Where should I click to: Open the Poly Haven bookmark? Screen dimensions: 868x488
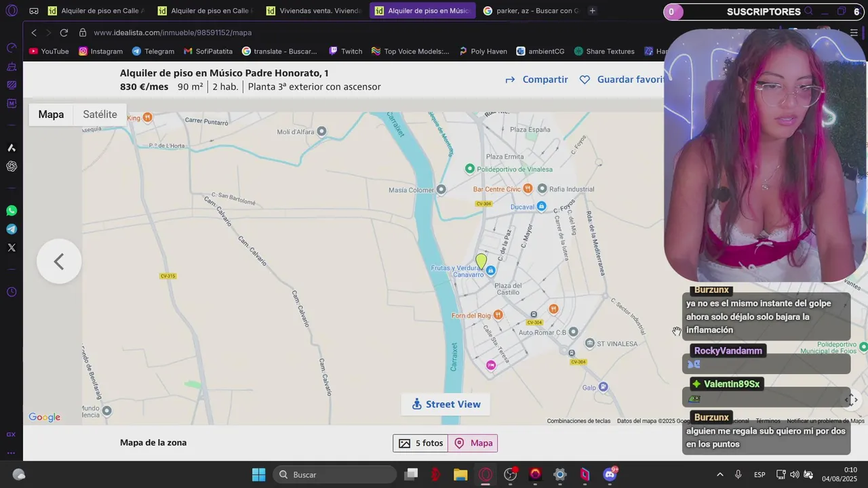coord(483,52)
